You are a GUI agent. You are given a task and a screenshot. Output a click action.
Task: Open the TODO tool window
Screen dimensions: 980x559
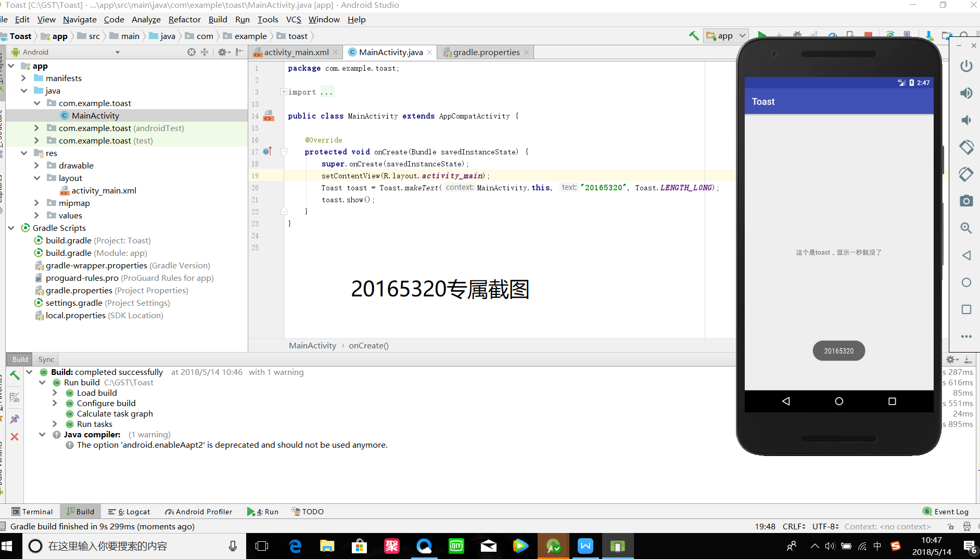pyautogui.click(x=308, y=512)
